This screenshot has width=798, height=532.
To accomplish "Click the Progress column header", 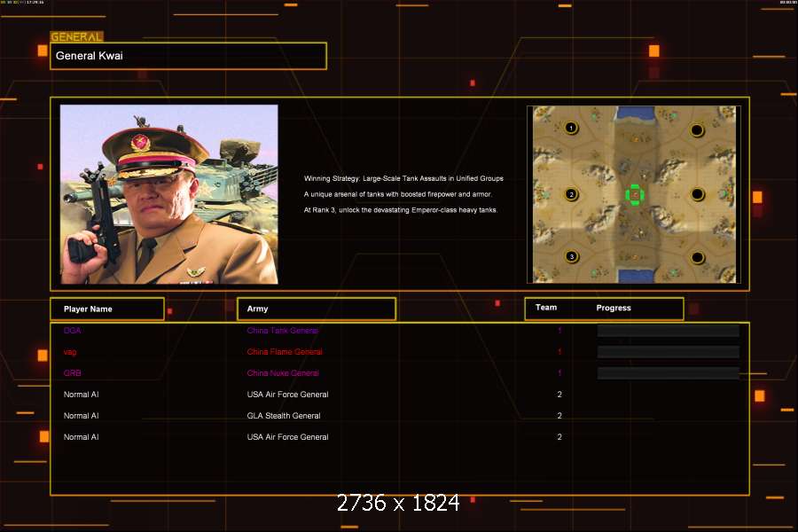I will (614, 308).
